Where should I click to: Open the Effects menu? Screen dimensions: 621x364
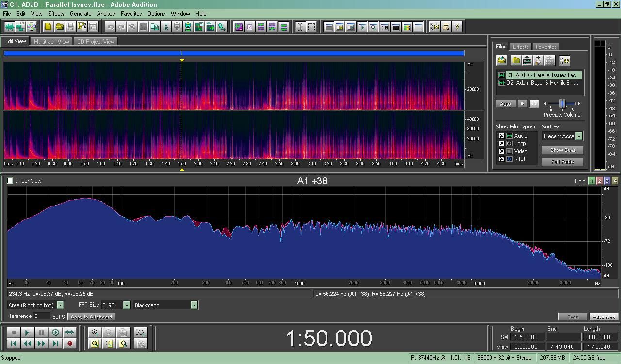tap(56, 14)
